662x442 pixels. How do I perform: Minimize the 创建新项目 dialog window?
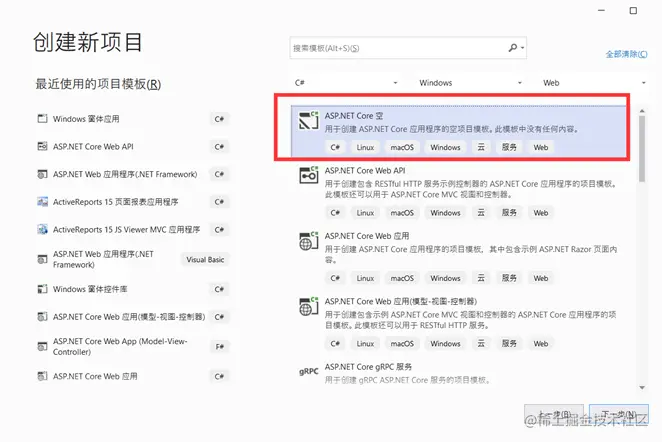click(602, 11)
